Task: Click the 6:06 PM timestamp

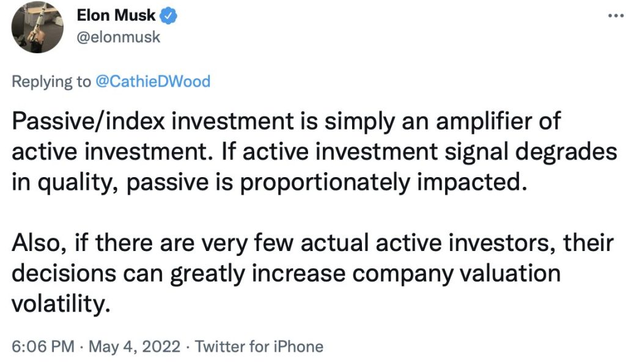Action: coord(43,346)
